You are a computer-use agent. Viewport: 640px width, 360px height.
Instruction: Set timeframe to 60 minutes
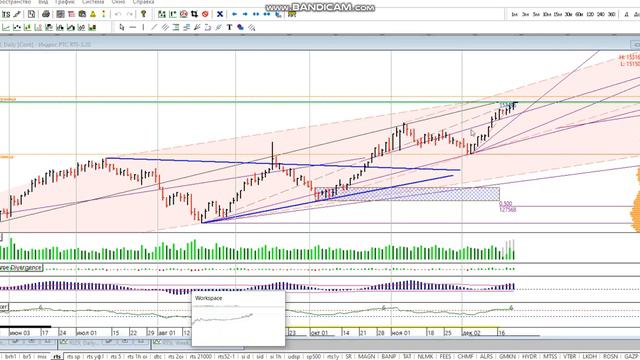coord(579,14)
